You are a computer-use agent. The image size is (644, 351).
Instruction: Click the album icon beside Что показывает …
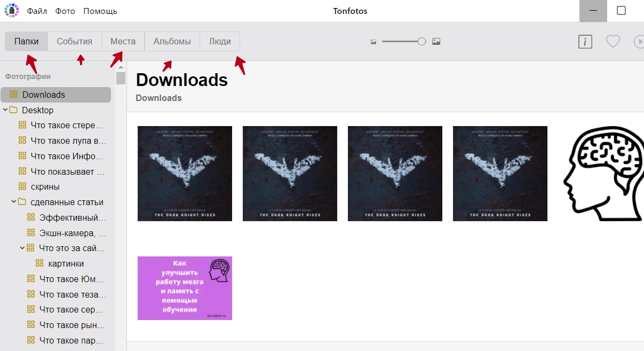(22, 171)
